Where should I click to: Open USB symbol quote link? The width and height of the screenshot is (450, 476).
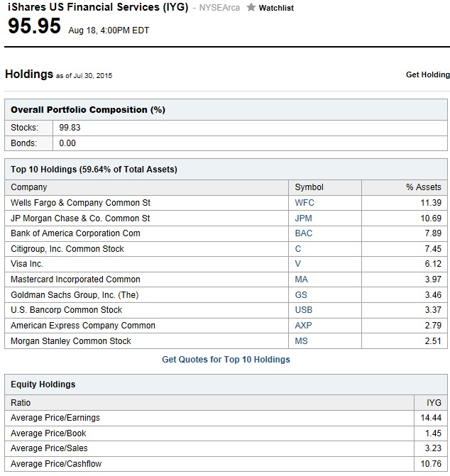[x=304, y=310]
